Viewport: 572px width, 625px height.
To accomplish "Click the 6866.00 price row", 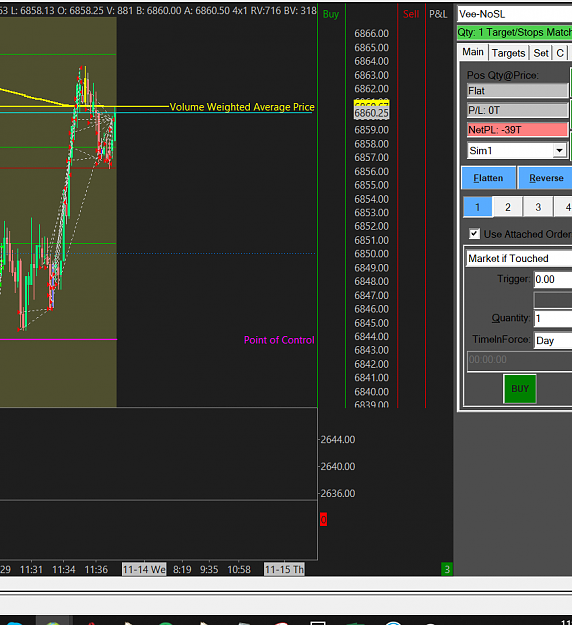I will coord(372,33).
